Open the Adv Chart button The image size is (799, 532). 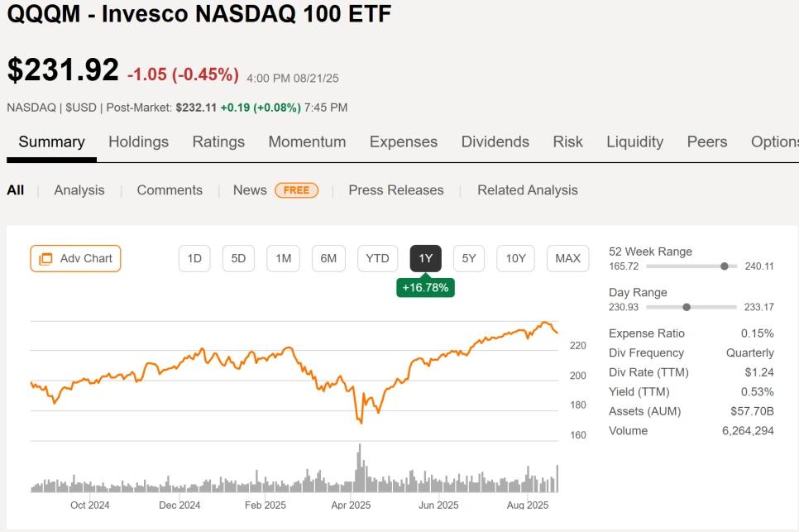pyautogui.click(x=76, y=258)
